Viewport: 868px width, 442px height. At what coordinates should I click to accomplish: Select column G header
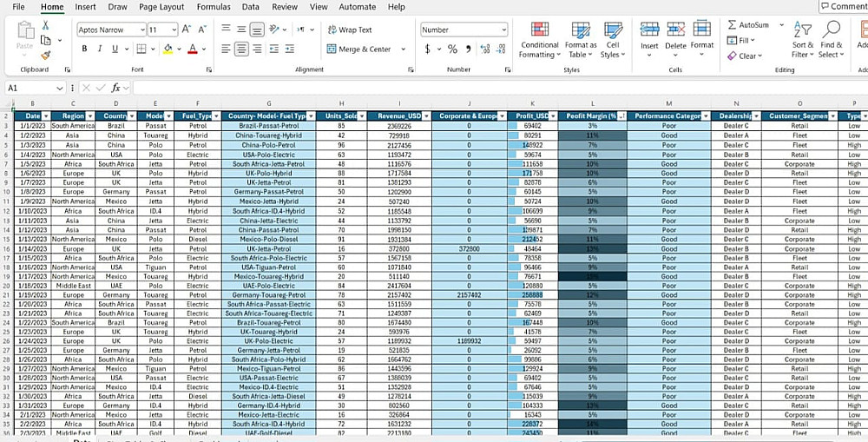tap(268, 103)
